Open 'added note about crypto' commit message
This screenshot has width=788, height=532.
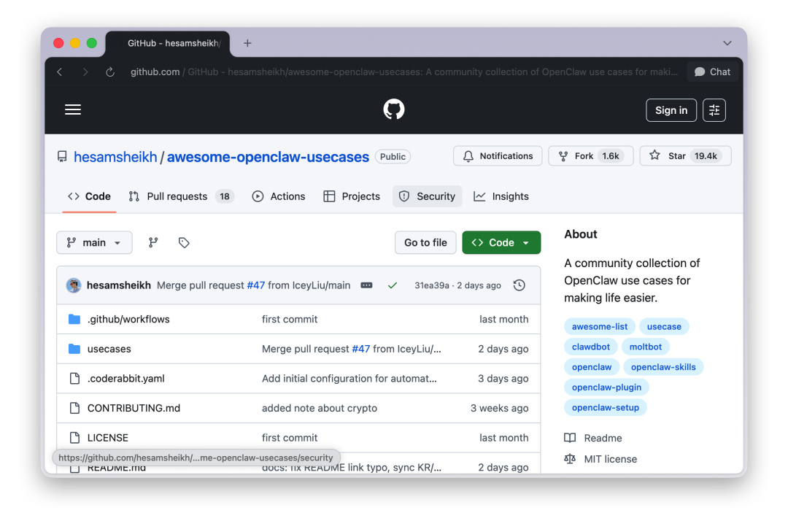pos(319,408)
